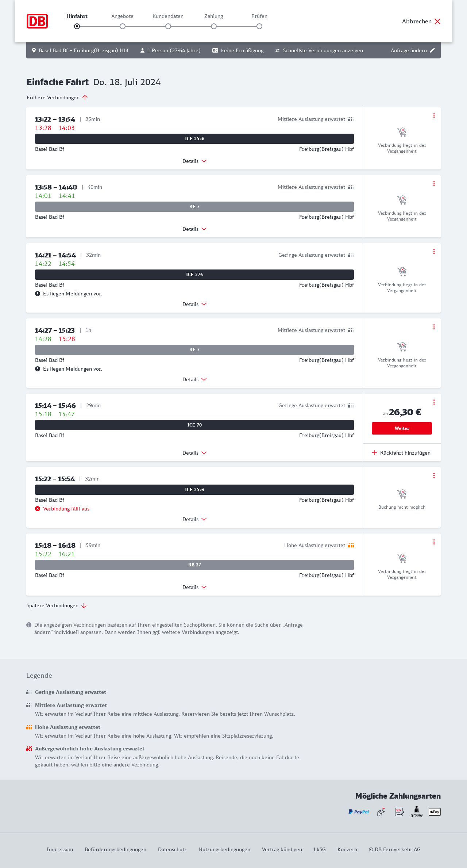Click the PayPal payment logo
This screenshot has height=868, width=467.
[359, 812]
